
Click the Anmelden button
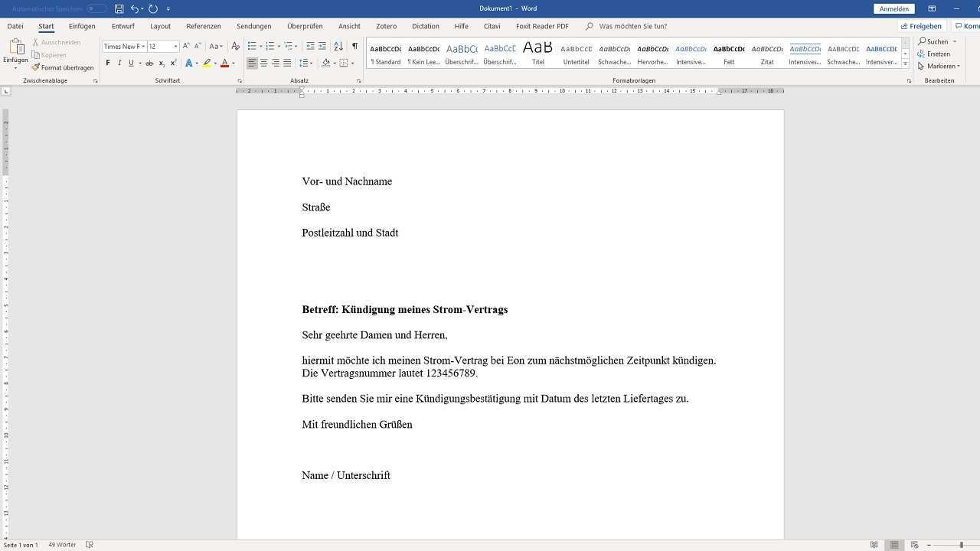893,8
